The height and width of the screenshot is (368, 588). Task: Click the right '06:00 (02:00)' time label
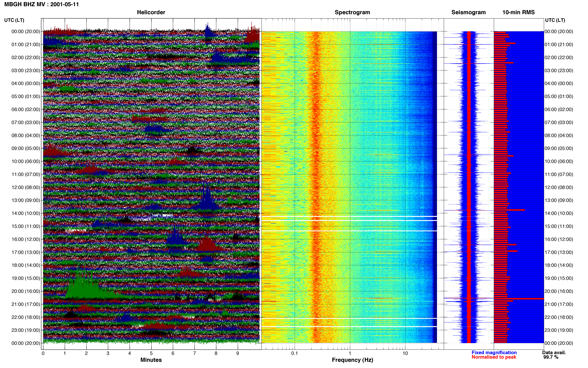pyautogui.click(x=559, y=109)
